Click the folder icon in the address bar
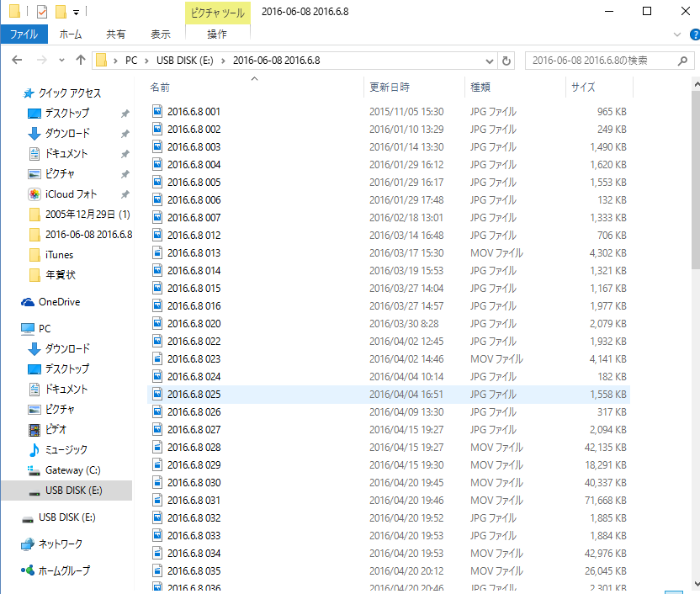 click(x=102, y=61)
